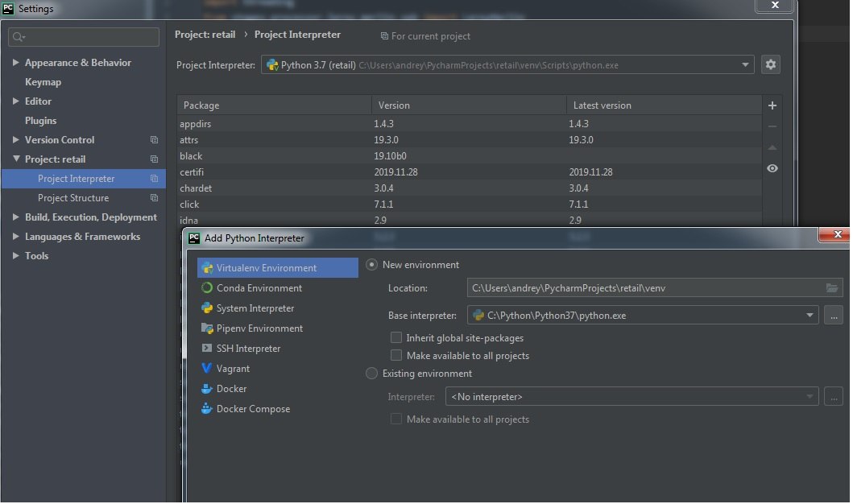Image resolution: width=853 pixels, height=504 pixels.
Task: Click the Version column header
Action: (470, 105)
